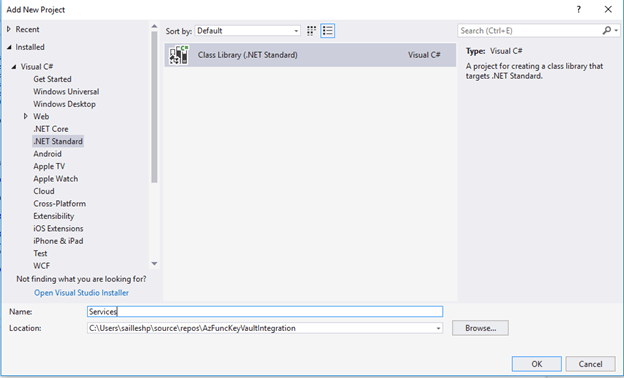The height and width of the screenshot is (378, 624).
Task: Open the Location path dropdown arrow
Action: tap(438, 328)
